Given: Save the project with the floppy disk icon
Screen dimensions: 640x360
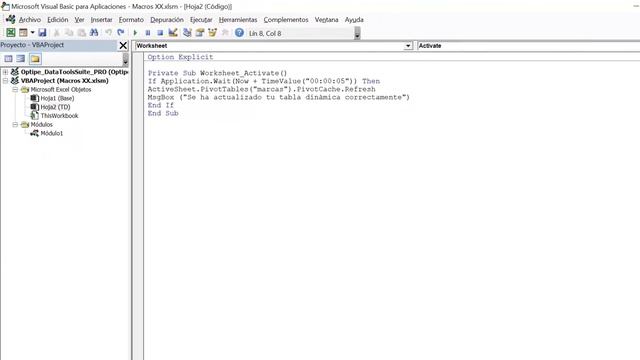Looking at the screenshot, I should (42, 33).
